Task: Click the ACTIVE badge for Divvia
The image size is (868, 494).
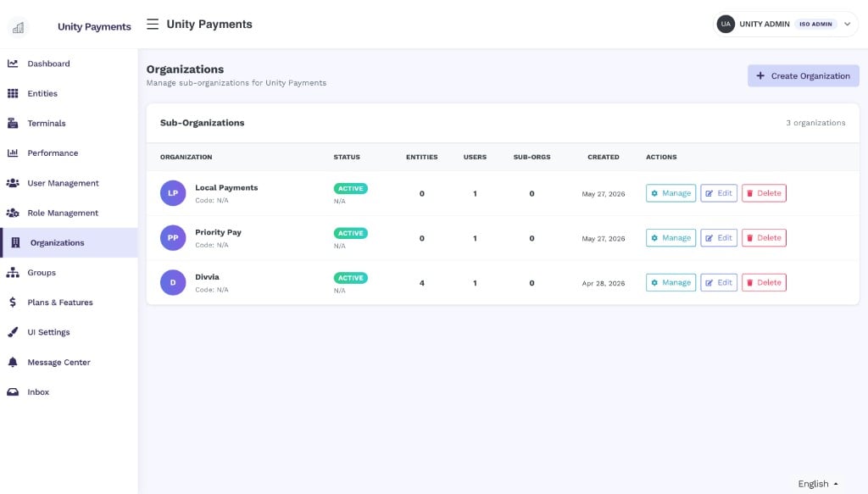Action: coord(350,278)
